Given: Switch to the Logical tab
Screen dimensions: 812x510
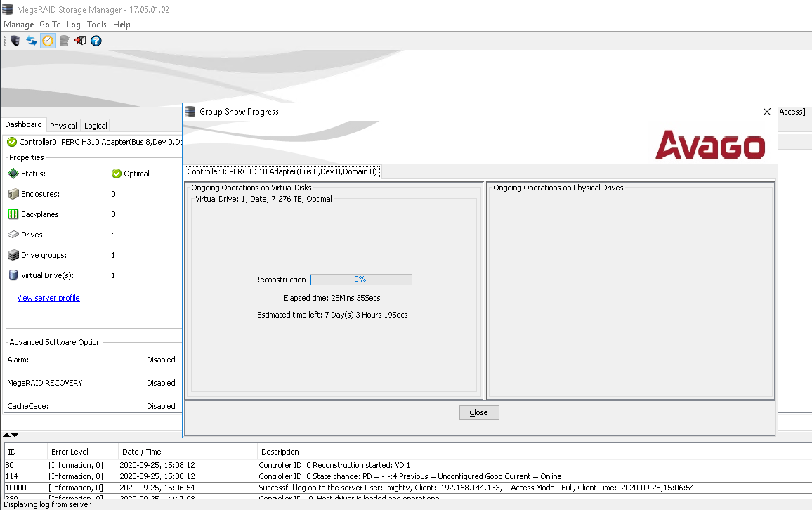Looking at the screenshot, I should [x=96, y=126].
